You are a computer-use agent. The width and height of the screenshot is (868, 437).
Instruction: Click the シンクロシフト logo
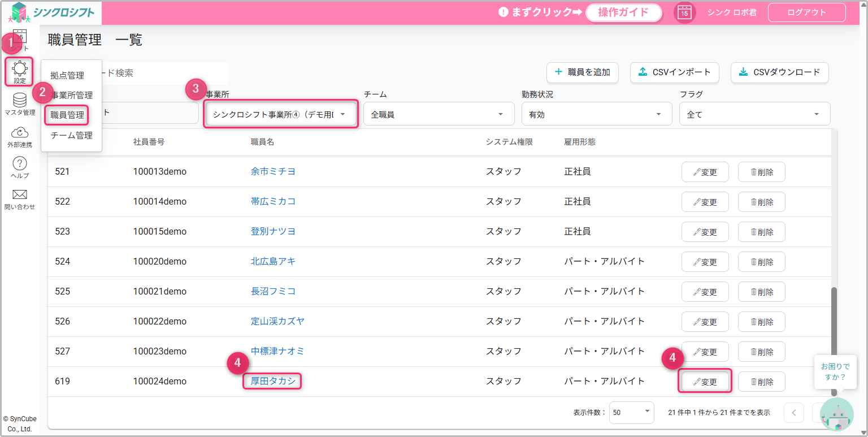click(x=52, y=12)
